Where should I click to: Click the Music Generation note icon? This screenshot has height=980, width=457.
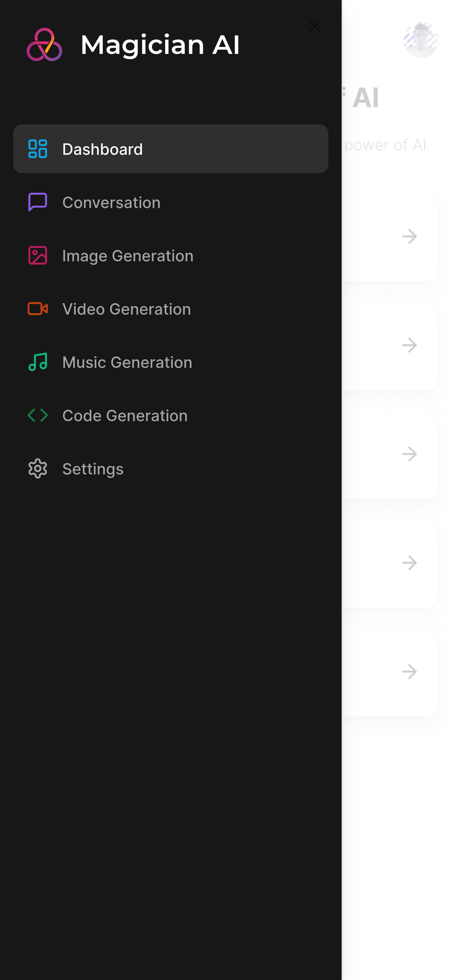pos(38,362)
